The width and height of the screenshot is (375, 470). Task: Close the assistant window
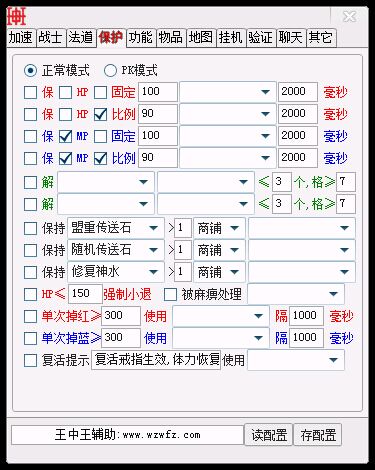[x=350, y=16]
